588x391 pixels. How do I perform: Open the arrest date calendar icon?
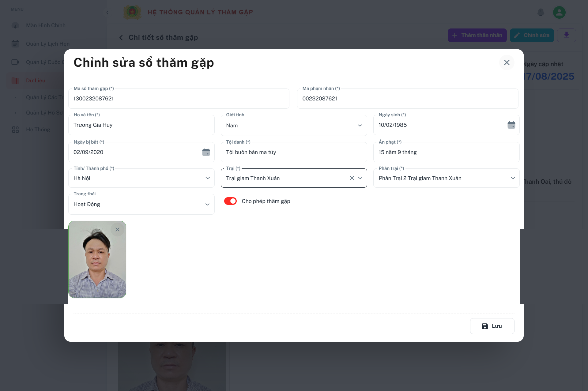point(206,152)
